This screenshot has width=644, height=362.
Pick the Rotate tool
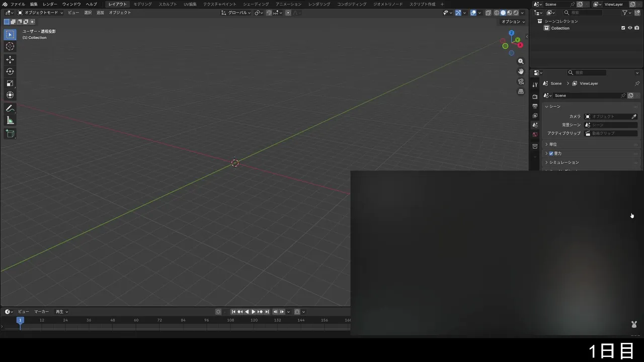pyautogui.click(x=10, y=71)
